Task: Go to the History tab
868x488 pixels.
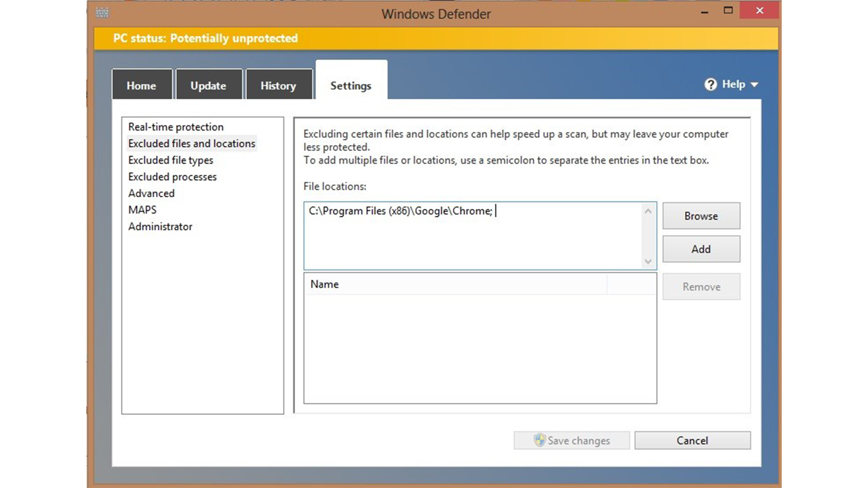Action: pos(279,85)
